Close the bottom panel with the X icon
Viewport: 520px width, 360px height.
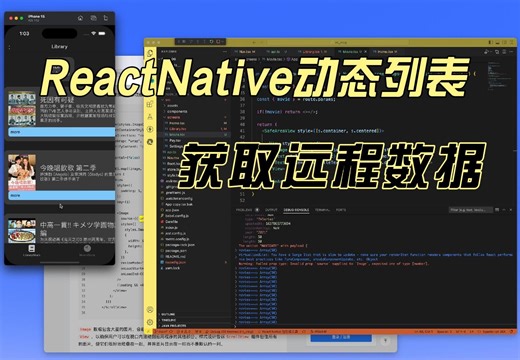(x=511, y=210)
